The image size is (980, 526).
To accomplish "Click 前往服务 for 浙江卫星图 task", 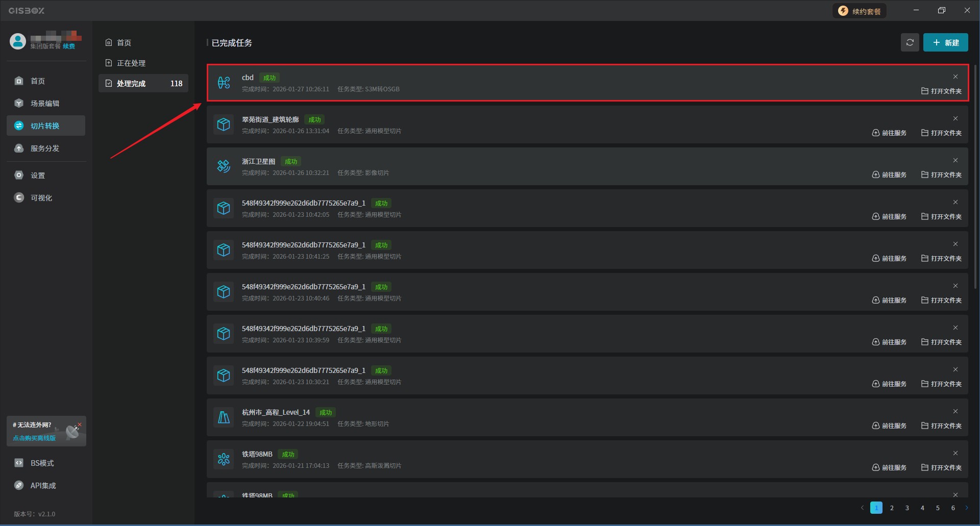I will [x=889, y=175].
